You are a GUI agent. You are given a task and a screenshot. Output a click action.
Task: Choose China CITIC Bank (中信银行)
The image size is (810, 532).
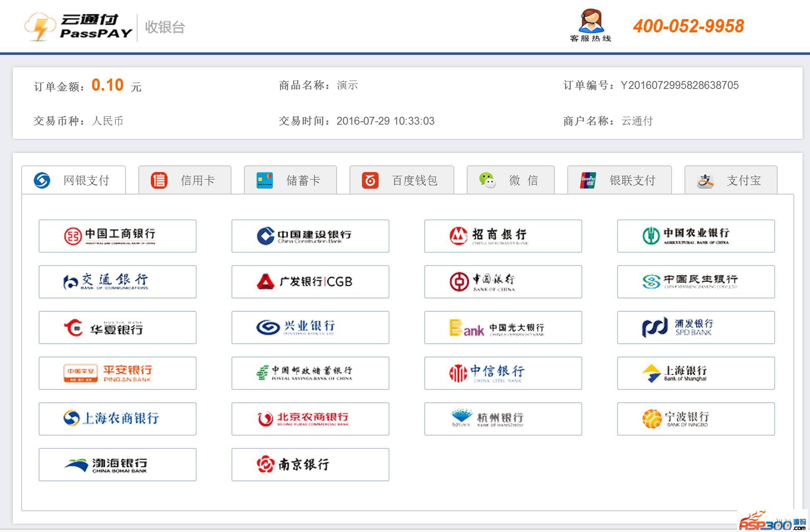click(x=503, y=373)
